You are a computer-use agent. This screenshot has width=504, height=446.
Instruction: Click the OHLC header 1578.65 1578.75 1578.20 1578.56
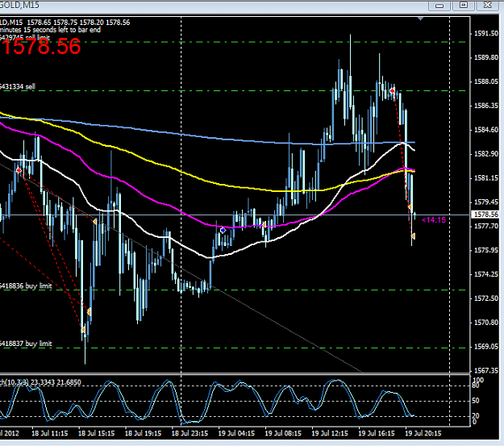pyautogui.click(x=78, y=23)
